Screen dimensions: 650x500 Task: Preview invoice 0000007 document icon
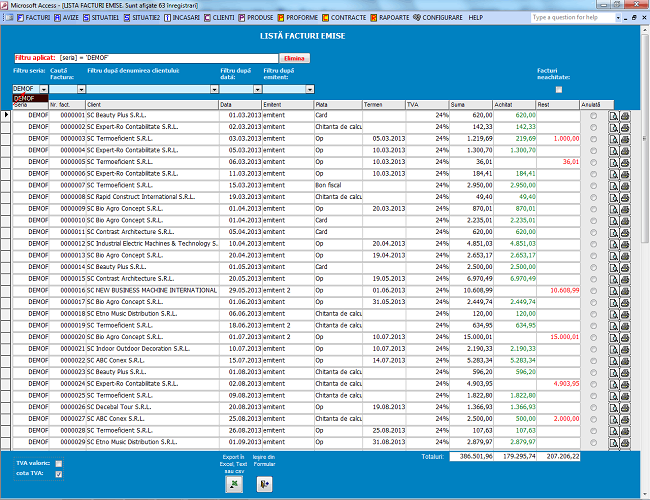point(614,186)
